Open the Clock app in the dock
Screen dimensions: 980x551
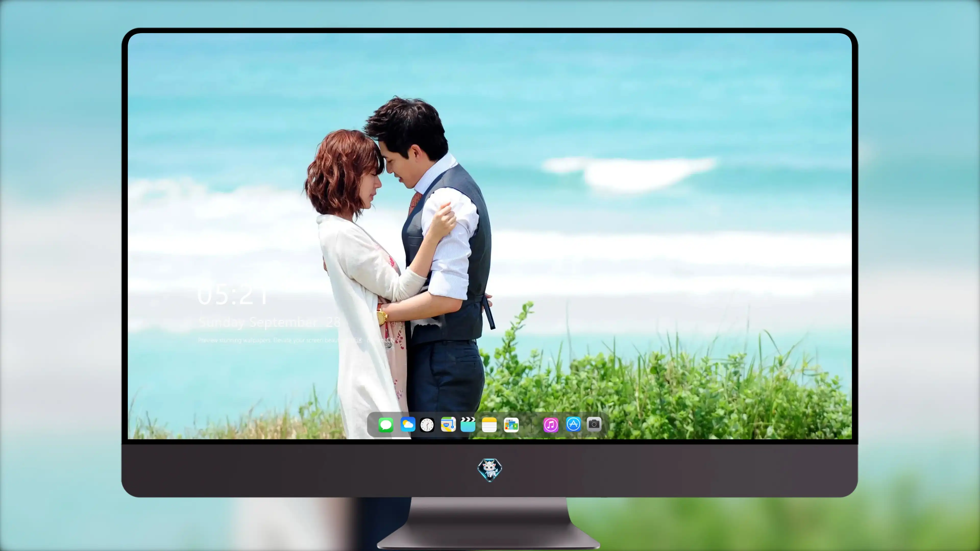point(427,425)
